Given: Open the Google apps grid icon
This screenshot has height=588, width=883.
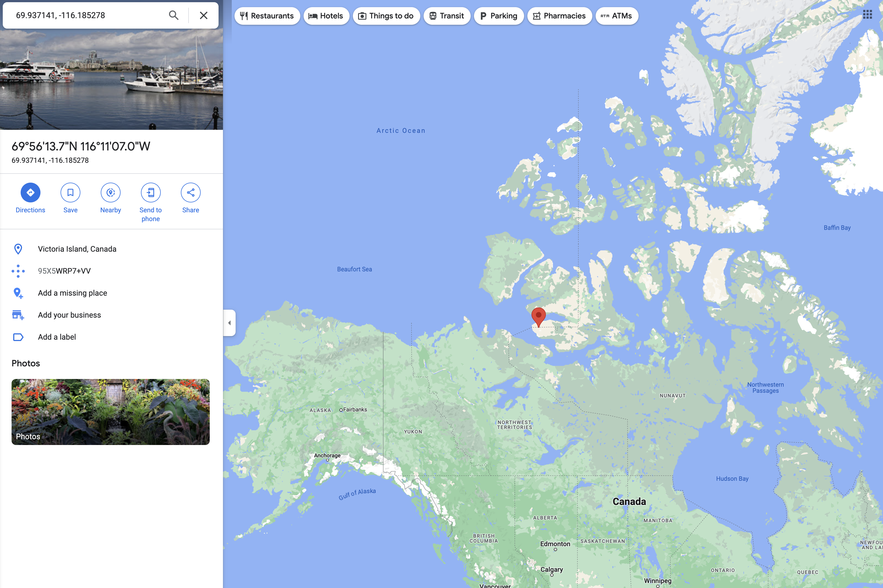Looking at the screenshot, I should pos(867,15).
